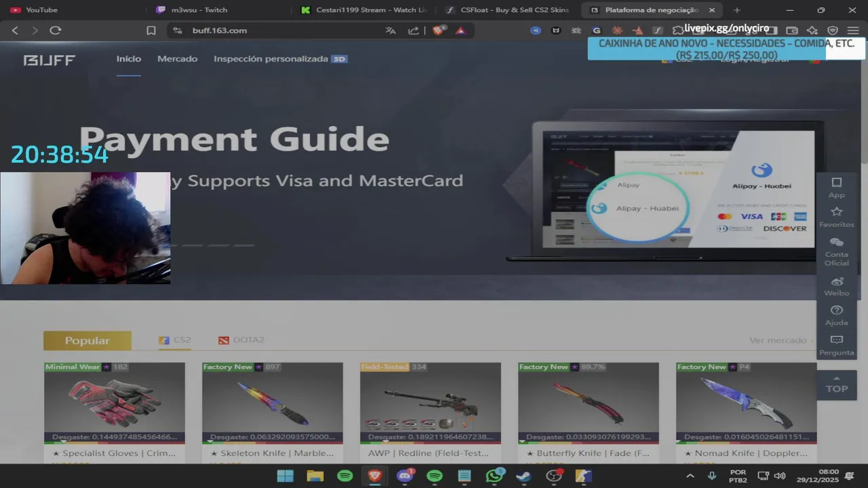Open Favoritos star in right sidebar
Viewport: 868px width, 488px height.
pyautogui.click(x=837, y=217)
